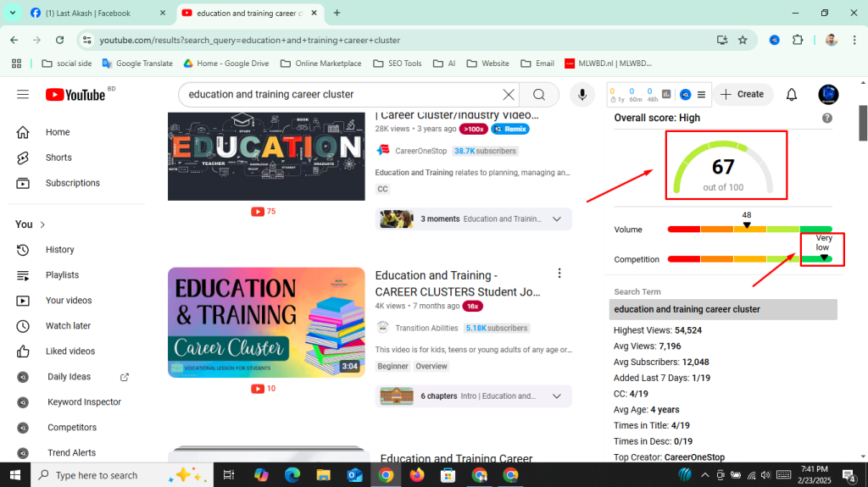Open the notifications bell
Viewport: 868px width, 487px height.
792,95
